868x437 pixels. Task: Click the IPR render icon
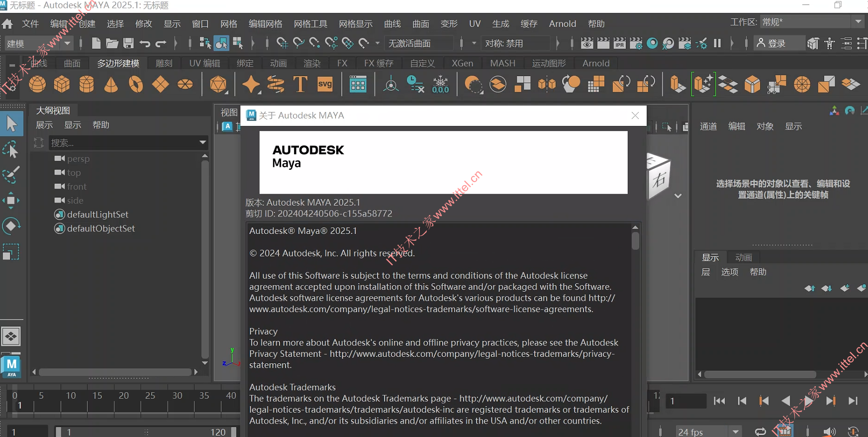[x=620, y=43]
